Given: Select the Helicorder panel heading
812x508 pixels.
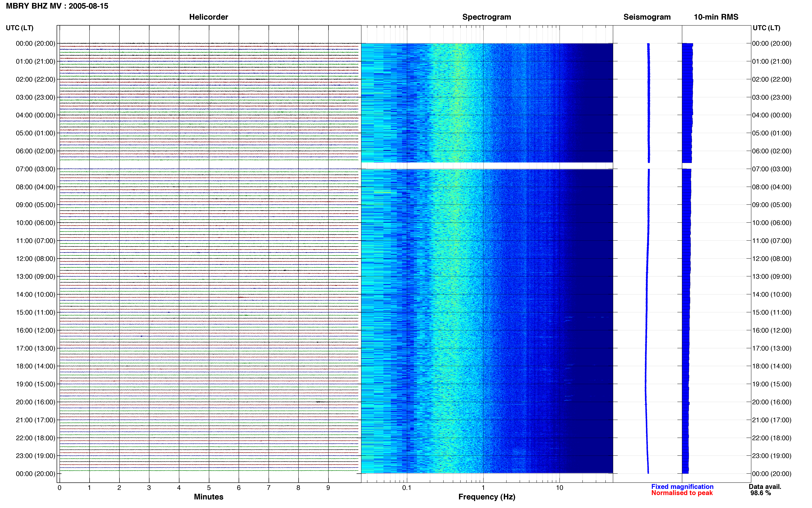Looking at the screenshot, I should (x=209, y=17).
